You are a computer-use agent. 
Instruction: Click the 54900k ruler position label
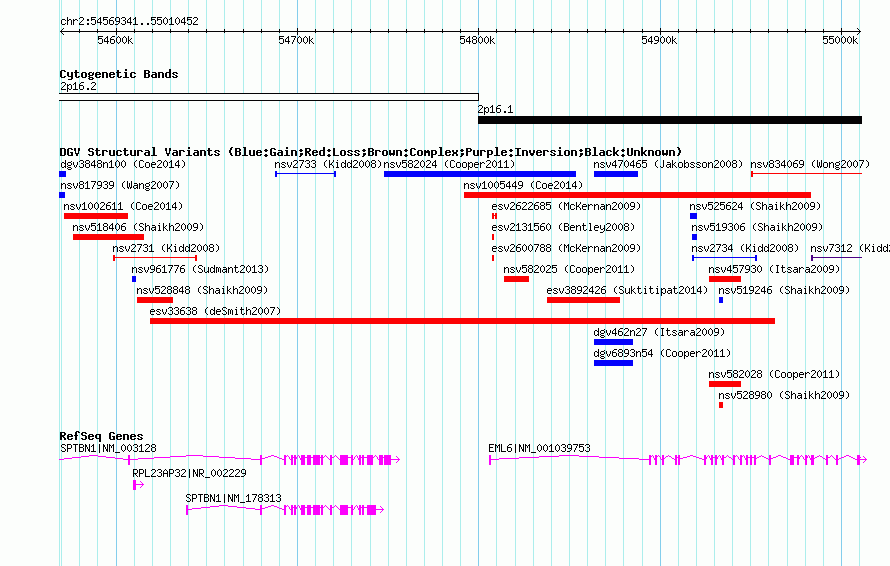[659, 40]
